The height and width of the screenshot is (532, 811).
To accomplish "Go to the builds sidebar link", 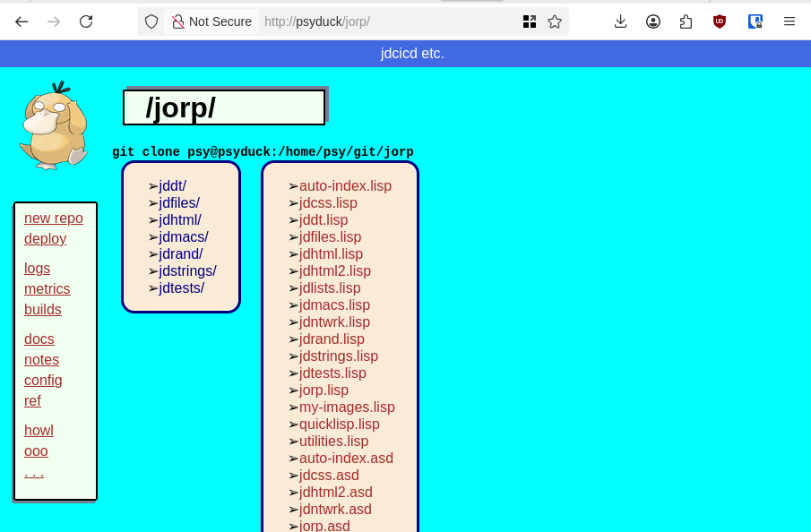I will click(x=43, y=310).
